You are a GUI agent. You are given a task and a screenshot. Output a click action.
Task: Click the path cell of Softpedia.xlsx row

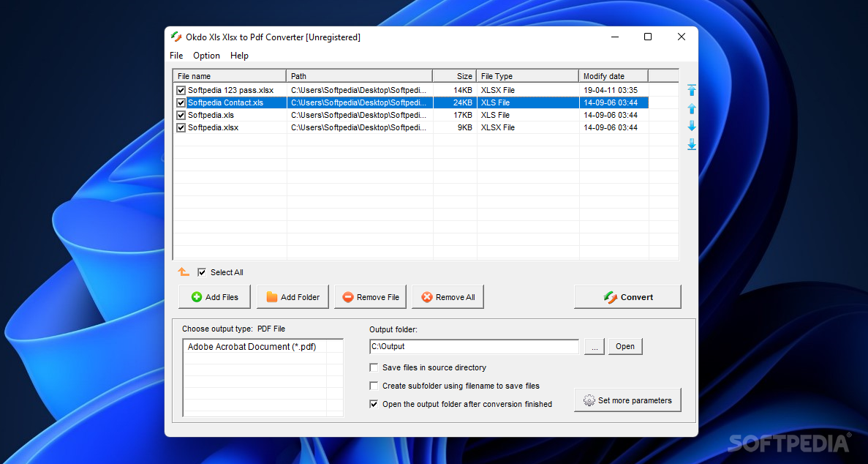click(359, 127)
